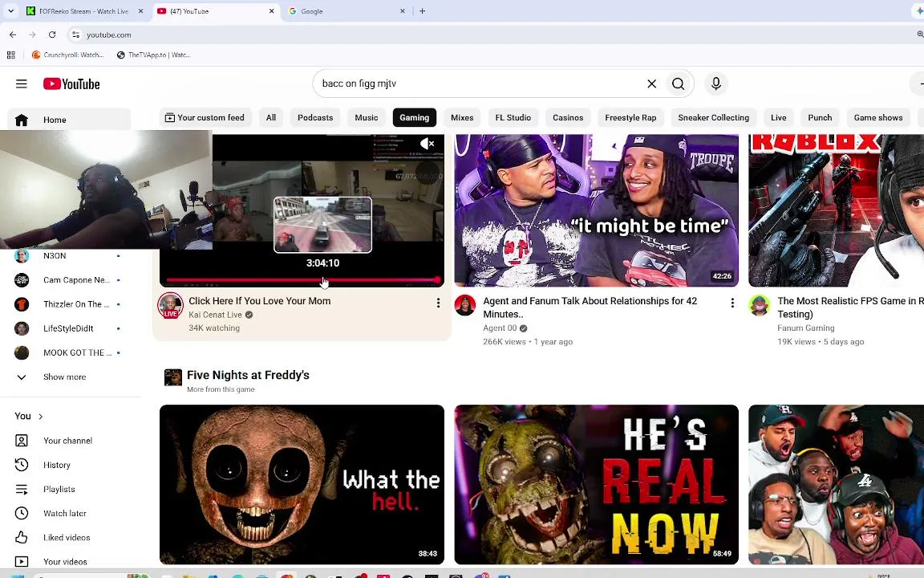Viewport: 924px width, 578px height.
Task: Close the Google browser tab
Action: tap(403, 11)
